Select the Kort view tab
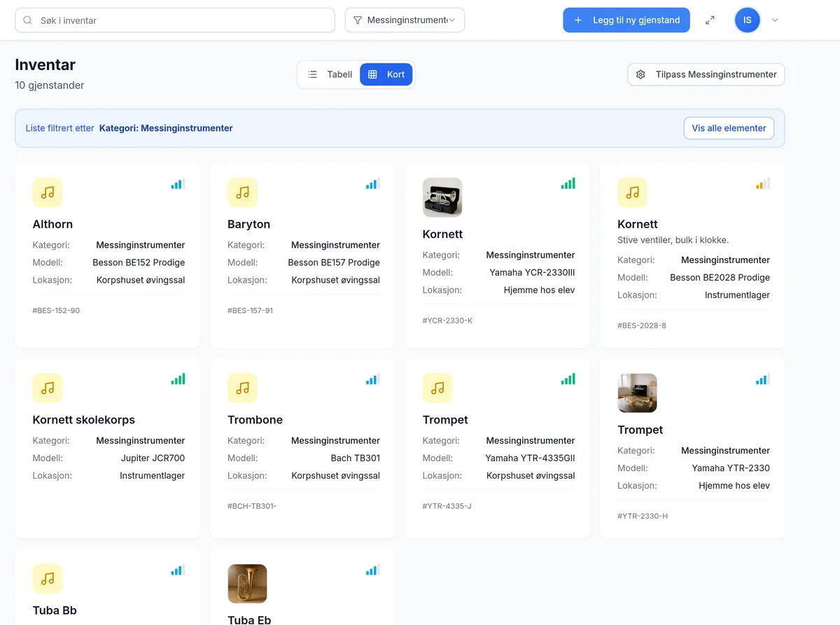Screen dimensions: 840x625 [x=386, y=74]
